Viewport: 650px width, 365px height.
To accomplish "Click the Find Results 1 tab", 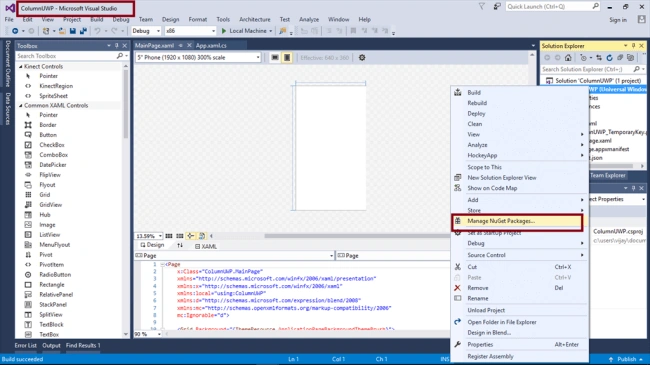I will pos(83,345).
